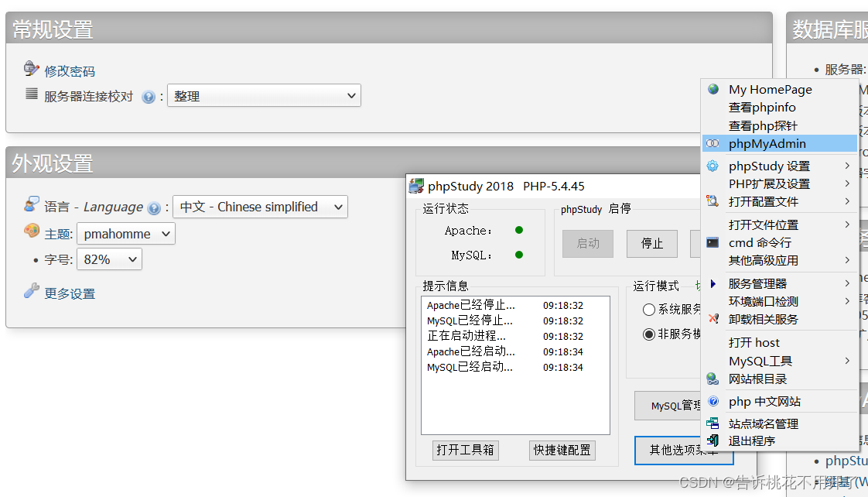Click the key icon beside 修改密码
The height and width of the screenshot is (497, 868).
[x=31, y=69]
